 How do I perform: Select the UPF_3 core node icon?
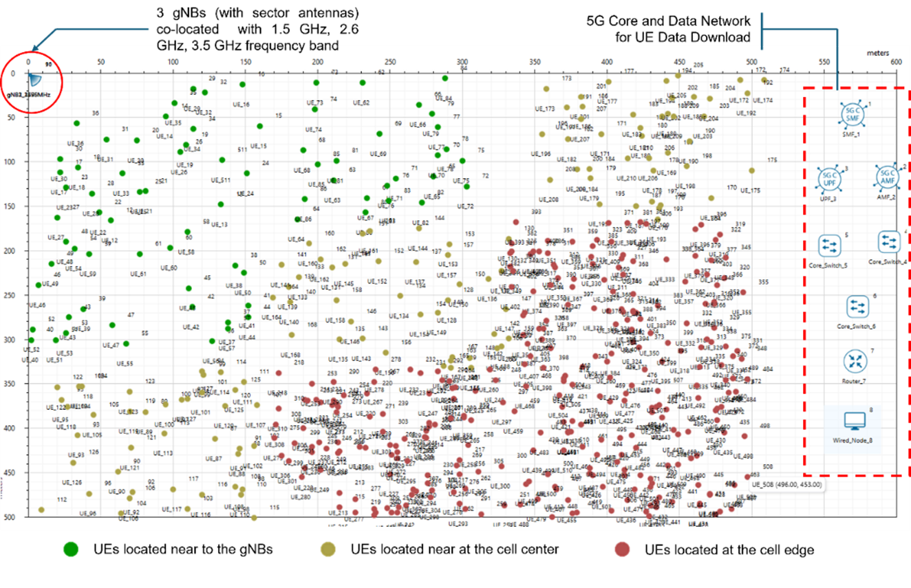828,179
